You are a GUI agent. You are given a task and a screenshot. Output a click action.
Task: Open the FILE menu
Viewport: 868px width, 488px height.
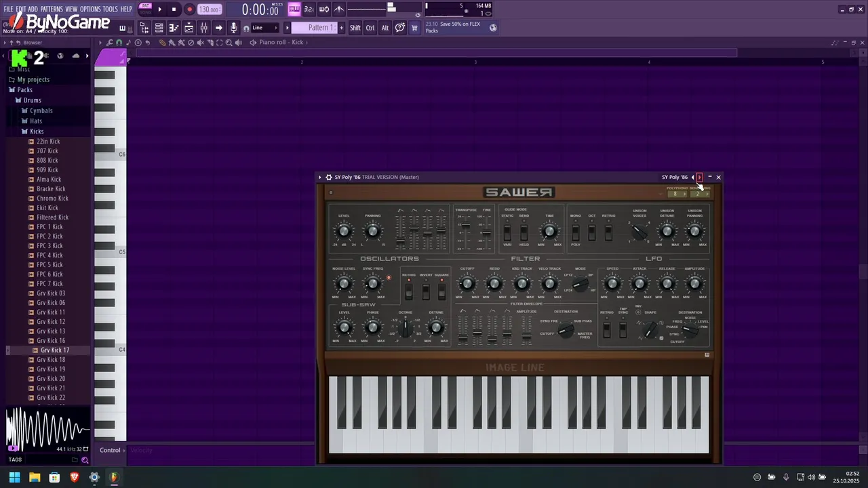pyautogui.click(x=8, y=9)
